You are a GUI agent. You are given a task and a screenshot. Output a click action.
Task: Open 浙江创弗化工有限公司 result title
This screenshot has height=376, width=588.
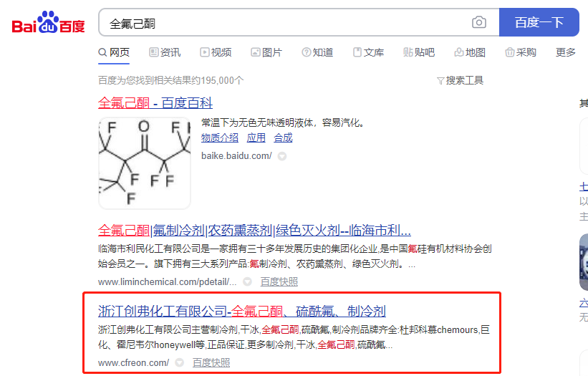coord(241,312)
